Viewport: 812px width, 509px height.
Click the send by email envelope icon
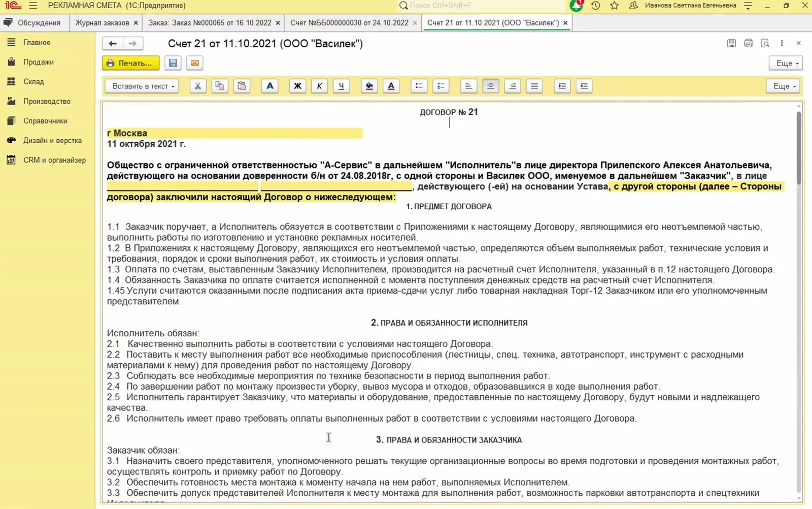click(x=194, y=63)
